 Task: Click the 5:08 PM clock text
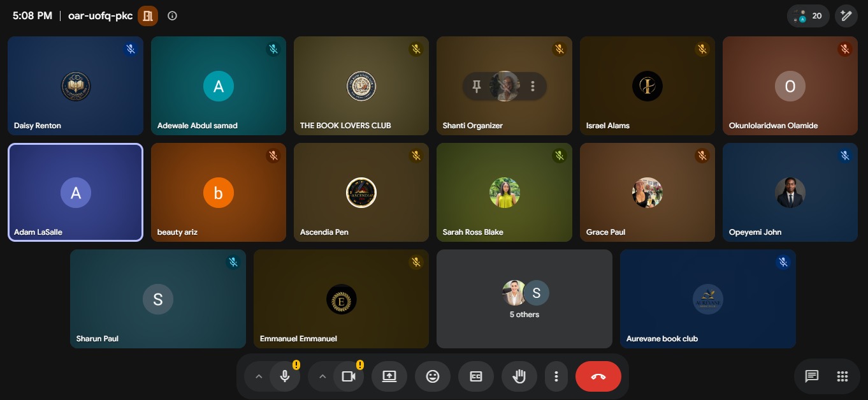click(33, 16)
